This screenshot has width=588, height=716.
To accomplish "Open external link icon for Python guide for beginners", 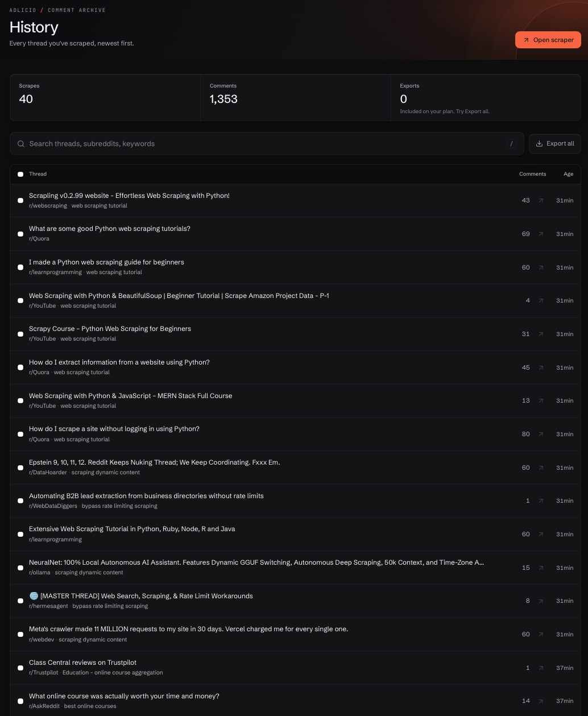I will pyautogui.click(x=541, y=267).
